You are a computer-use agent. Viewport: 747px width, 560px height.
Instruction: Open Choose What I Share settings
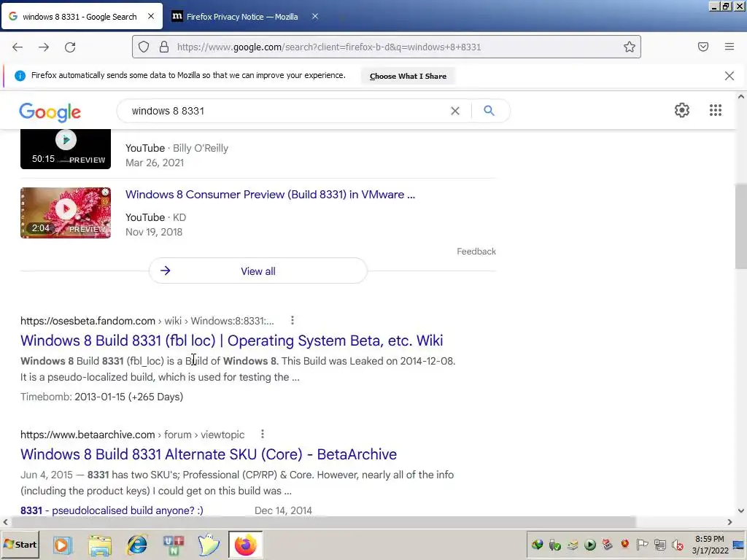tap(408, 76)
